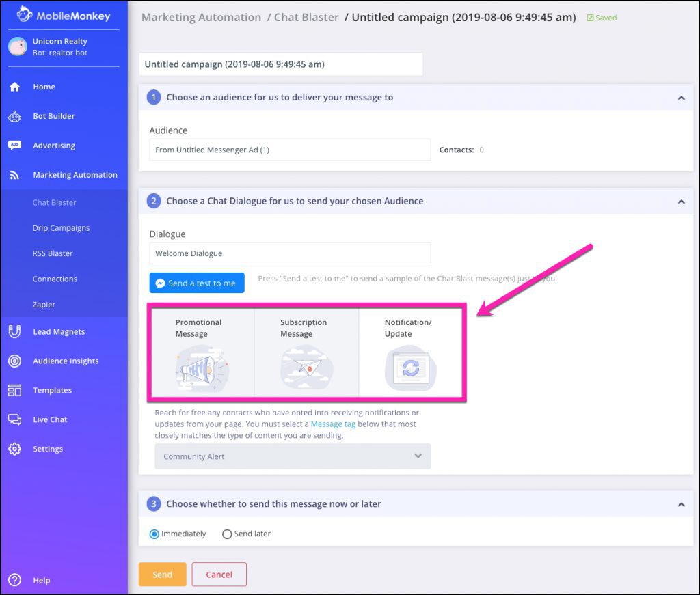Viewport: 700px width, 595px height.
Task: Open Settings with the gear icon
Action: click(x=16, y=449)
